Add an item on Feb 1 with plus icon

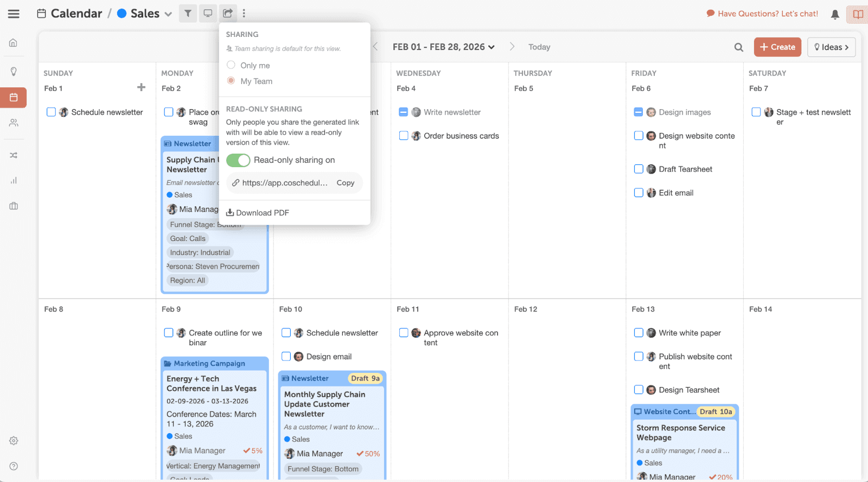141,87
